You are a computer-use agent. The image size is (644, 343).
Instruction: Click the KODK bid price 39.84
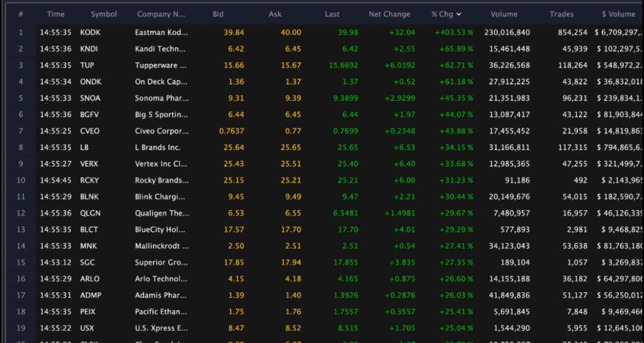pyautogui.click(x=234, y=33)
